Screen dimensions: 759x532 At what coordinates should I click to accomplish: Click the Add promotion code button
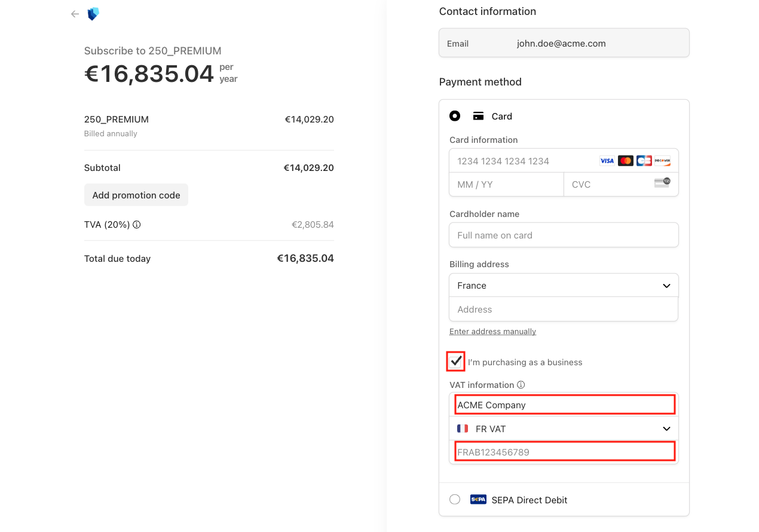[136, 195]
